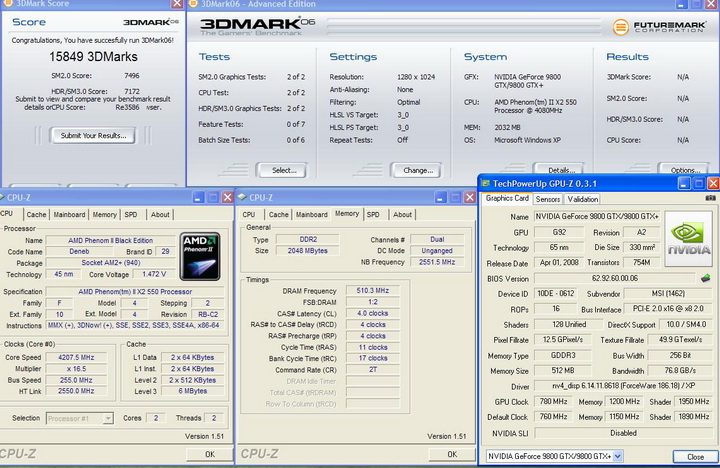The height and width of the screenshot is (468, 720).
Task: Click the GPU-Z title bar icon
Action: pyautogui.click(x=485, y=184)
